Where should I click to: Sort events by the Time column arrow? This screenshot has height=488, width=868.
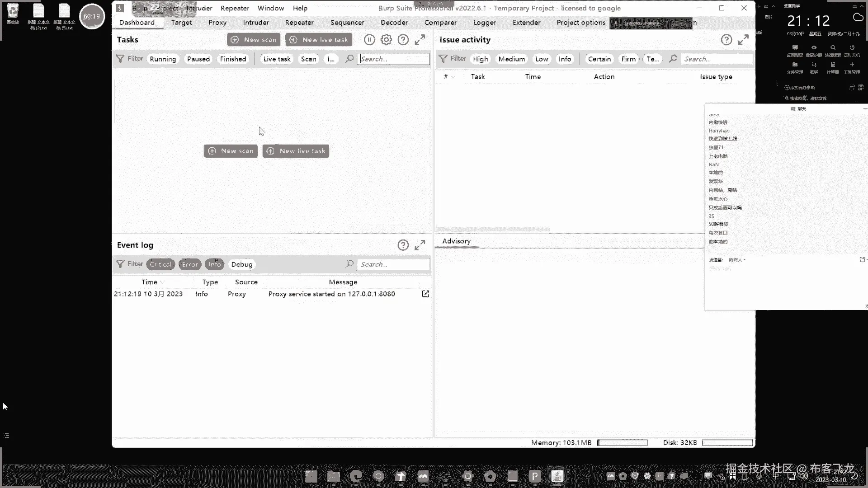[x=162, y=282]
